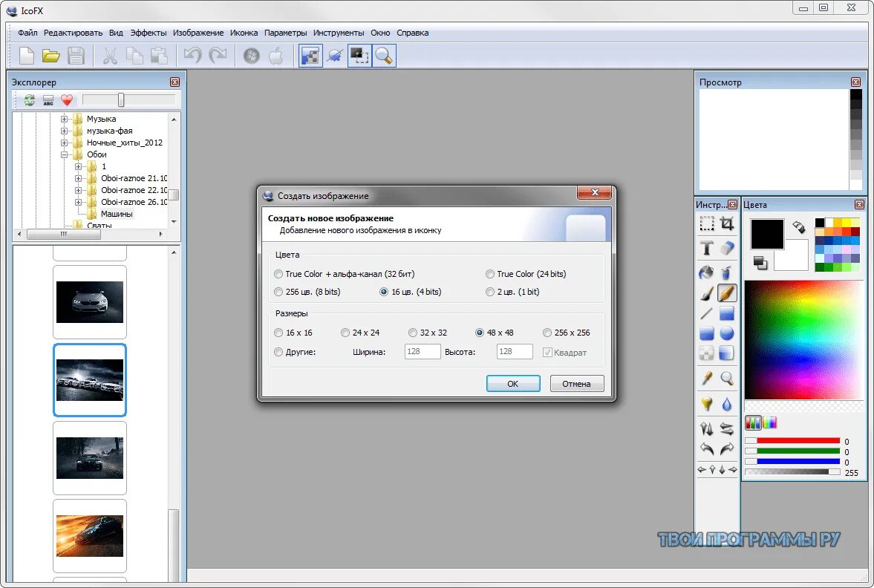
Task: Cut with the scissors icon
Action: click(x=110, y=56)
